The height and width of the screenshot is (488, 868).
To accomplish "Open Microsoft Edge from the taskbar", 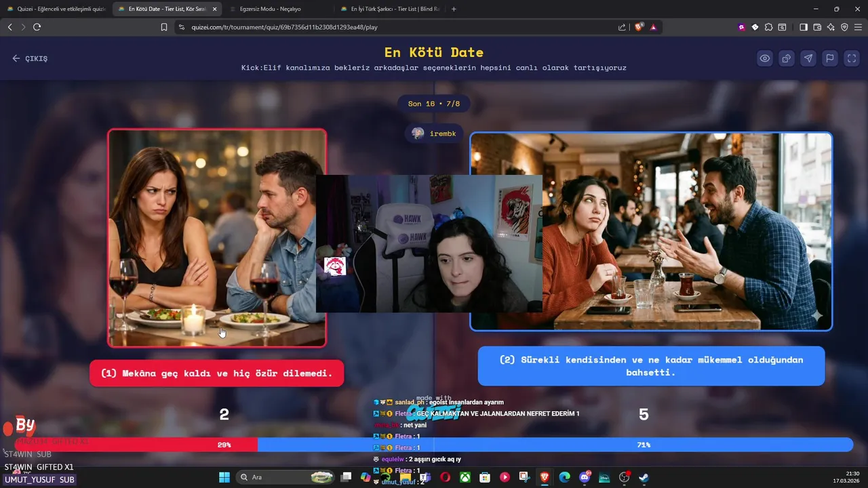I will 564,477.
